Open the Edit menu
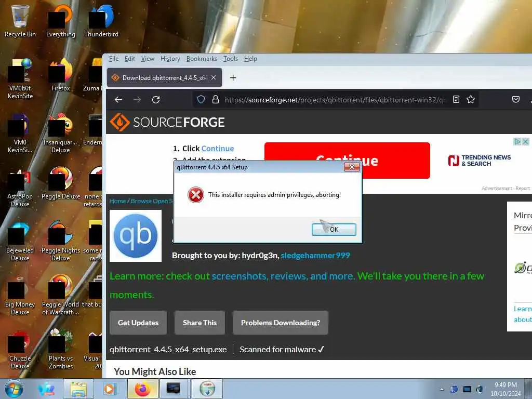This screenshot has width=532, height=399. (x=129, y=59)
